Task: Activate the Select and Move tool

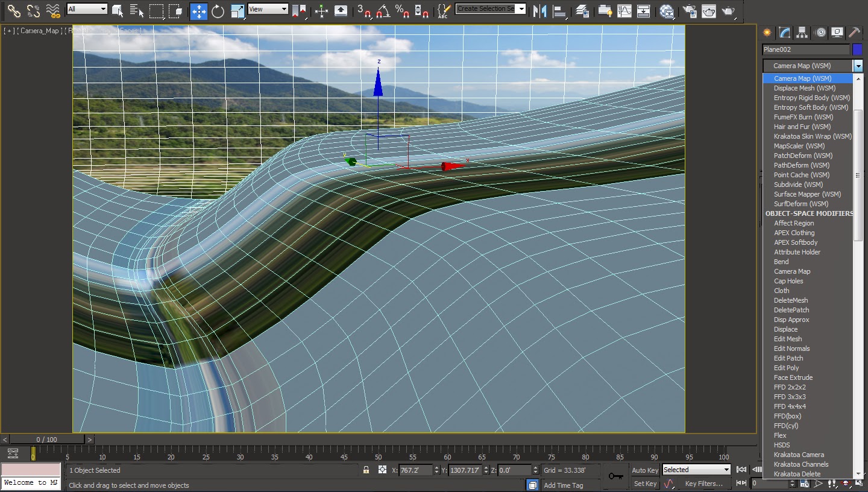Action: point(198,11)
